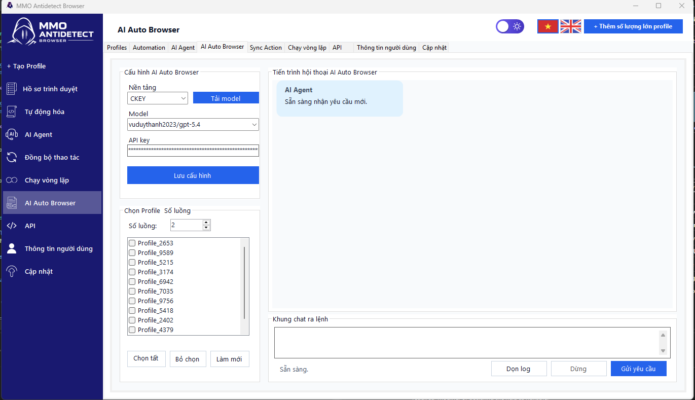The width and height of the screenshot is (695, 400).
Task: Open the Chạy vòng lặp tab
Action: (x=307, y=47)
